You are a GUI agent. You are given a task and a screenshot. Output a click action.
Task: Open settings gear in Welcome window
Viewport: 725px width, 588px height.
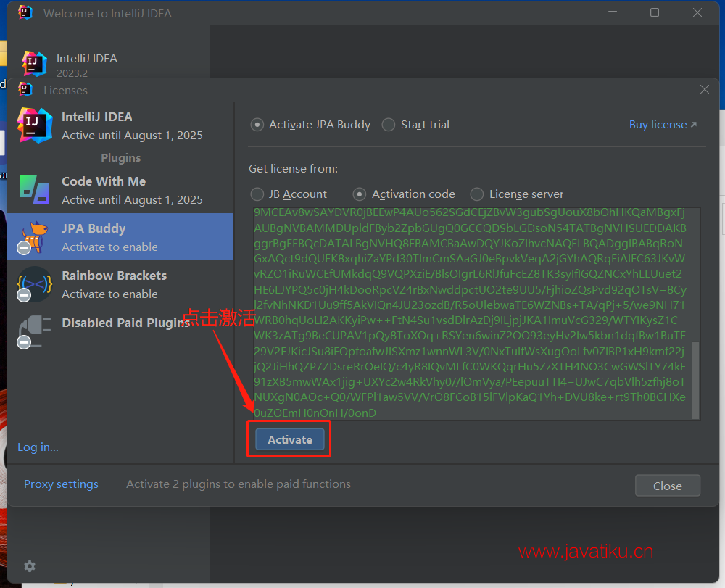(x=30, y=566)
